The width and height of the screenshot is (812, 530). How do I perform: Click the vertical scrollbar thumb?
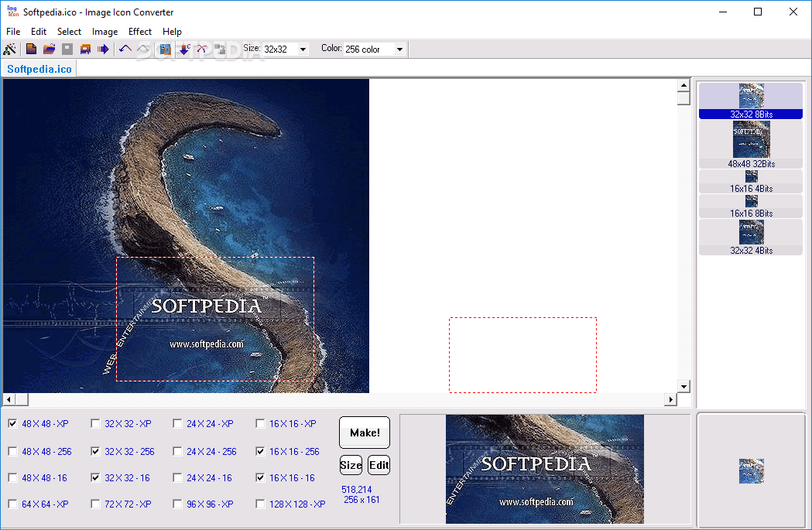point(684,98)
